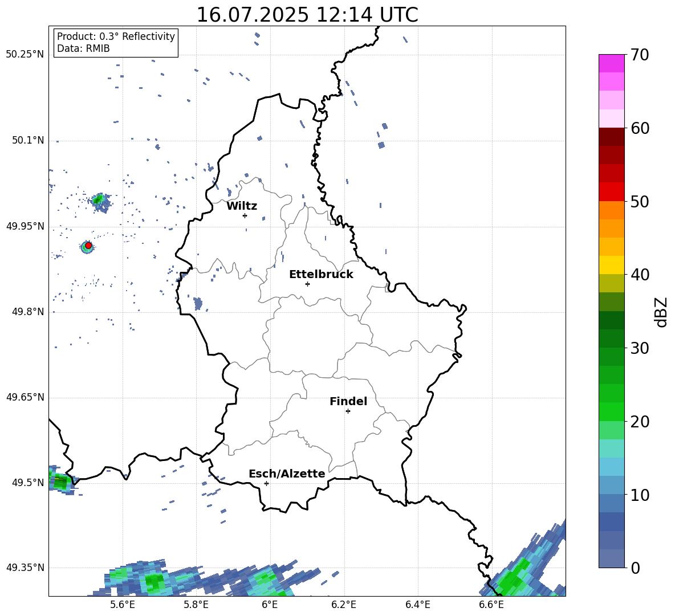Click the 5.8°E longitude label
This screenshot has width=675, height=616.
[196, 605]
